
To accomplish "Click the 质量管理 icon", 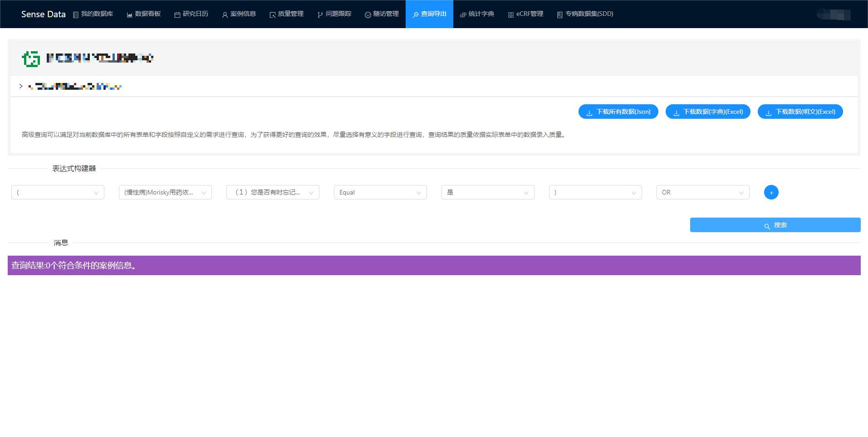I will tap(273, 15).
